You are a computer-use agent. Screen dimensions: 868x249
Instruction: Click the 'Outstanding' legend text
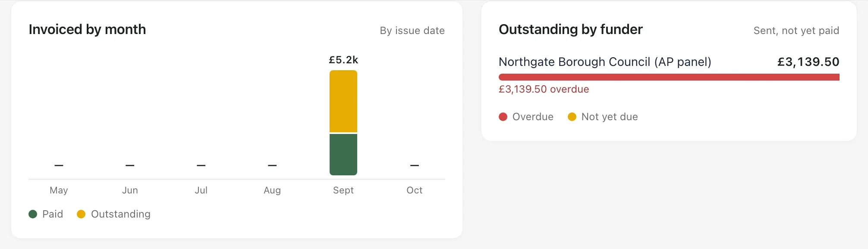121,214
